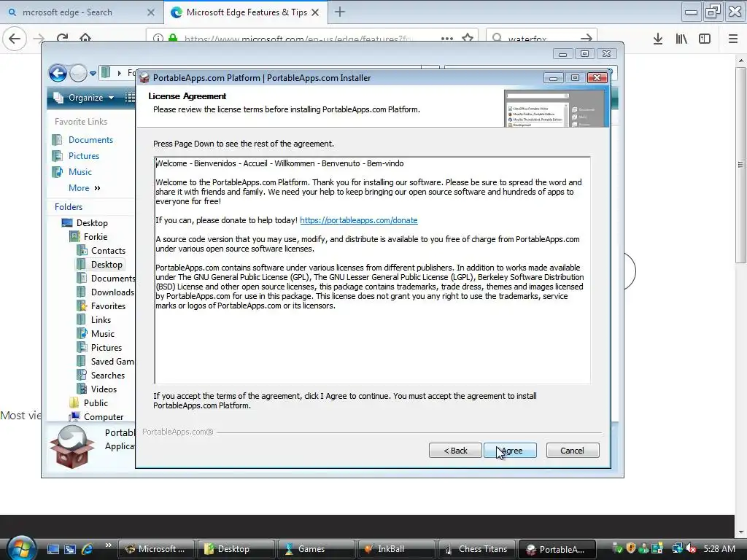747x560 pixels.
Task: Open Documents in Favorite Links
Action: [90, 139]
